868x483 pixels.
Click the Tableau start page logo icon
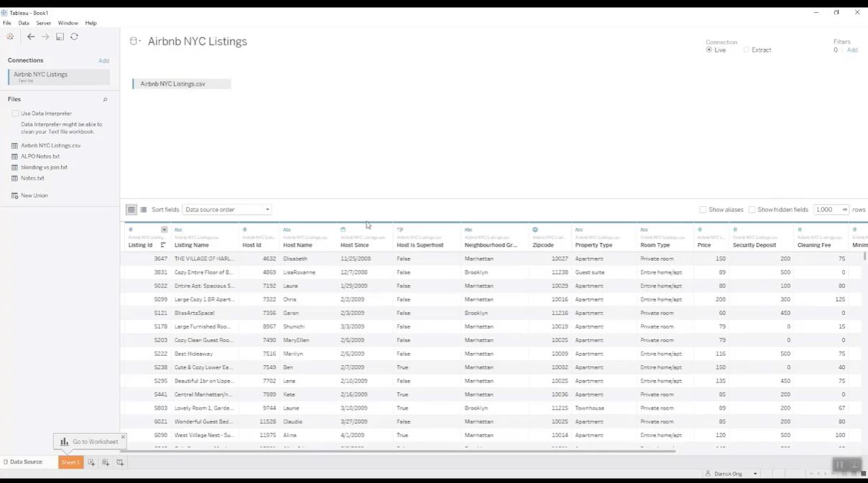tap(10, 37)
